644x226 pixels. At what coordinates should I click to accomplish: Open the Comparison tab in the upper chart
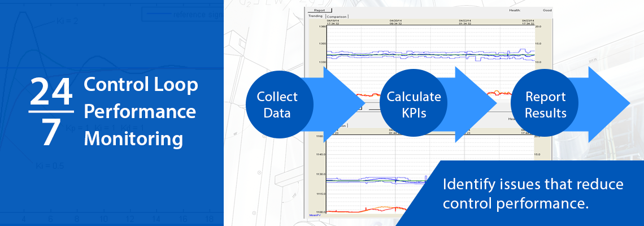point(337,16)
